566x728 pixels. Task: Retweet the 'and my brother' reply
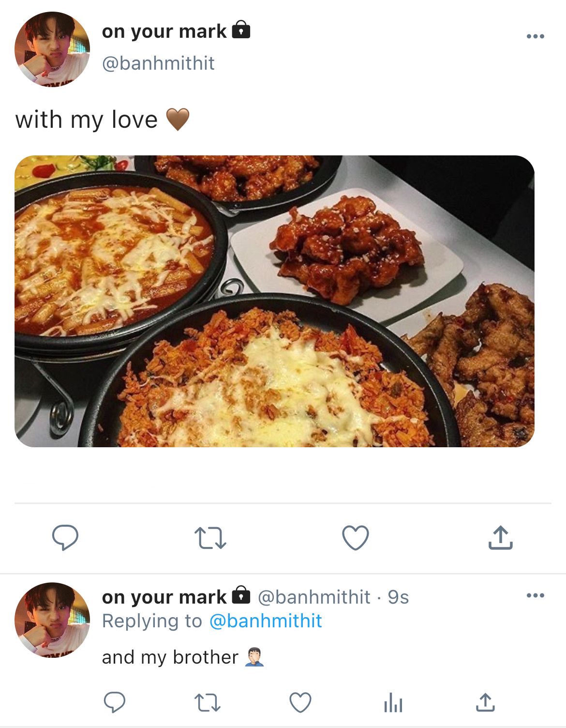pyautogui.click(x=207, y=702)
